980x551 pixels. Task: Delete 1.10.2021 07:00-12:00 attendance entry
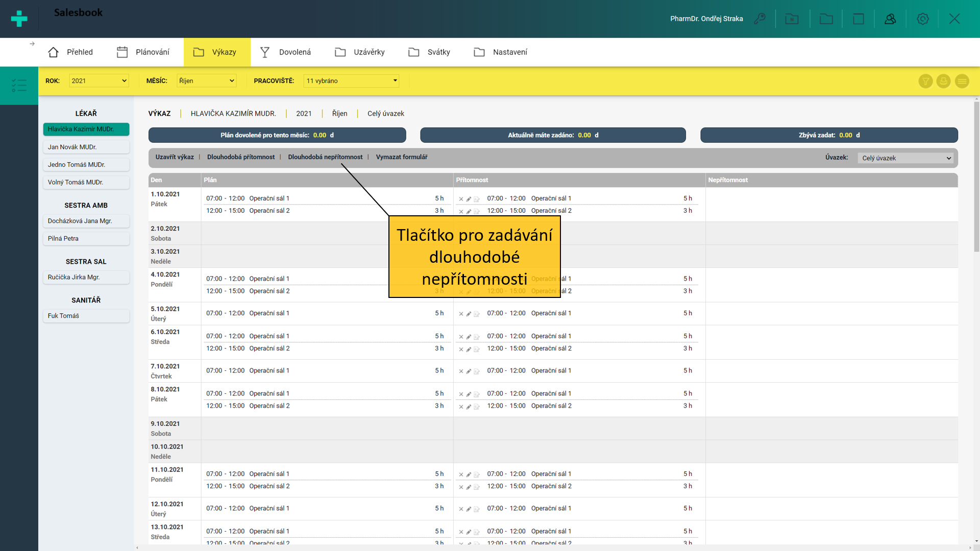461,199
